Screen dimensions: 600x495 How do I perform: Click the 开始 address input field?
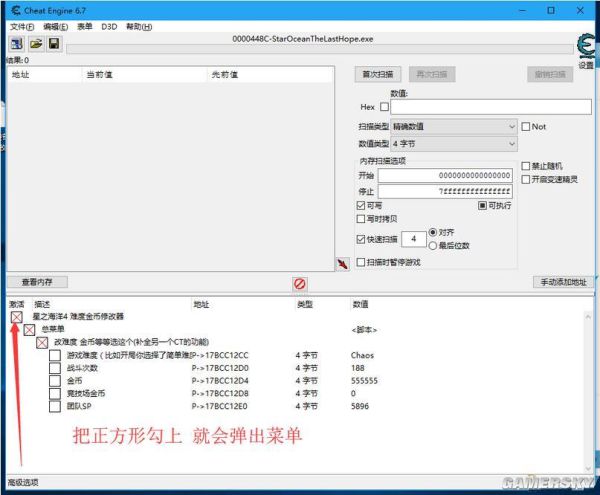(x=445, y=176)
